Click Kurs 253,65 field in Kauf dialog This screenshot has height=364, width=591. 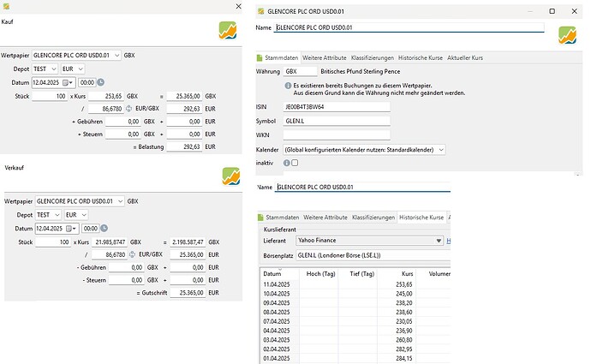coord(106,96)
